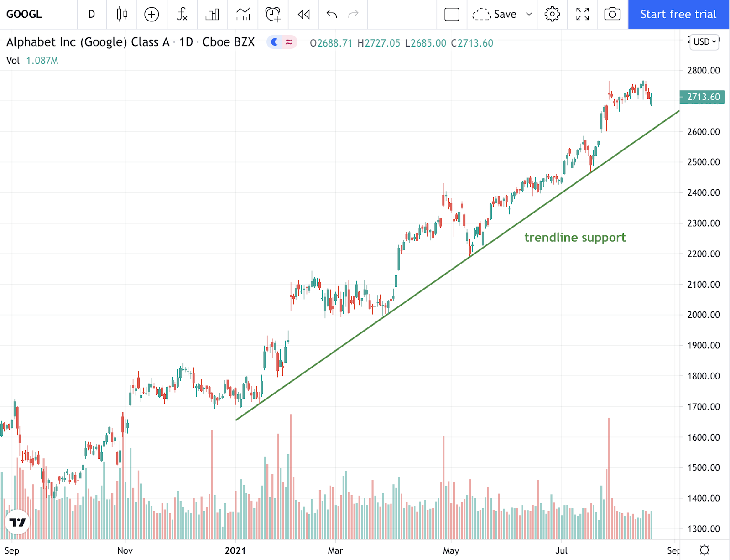Click the 2713.60 current price label

703,97
